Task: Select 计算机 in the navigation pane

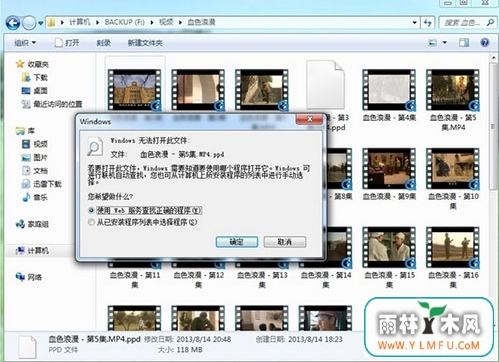Action: [32, 251]
